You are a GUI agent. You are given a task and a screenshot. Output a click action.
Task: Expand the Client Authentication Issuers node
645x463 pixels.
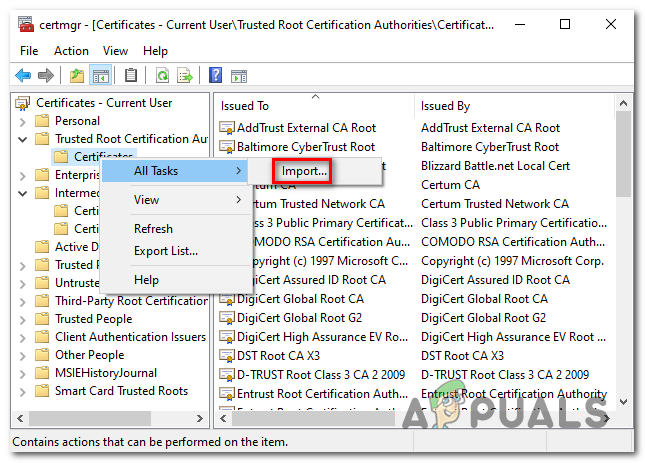[x=23, y=338]
